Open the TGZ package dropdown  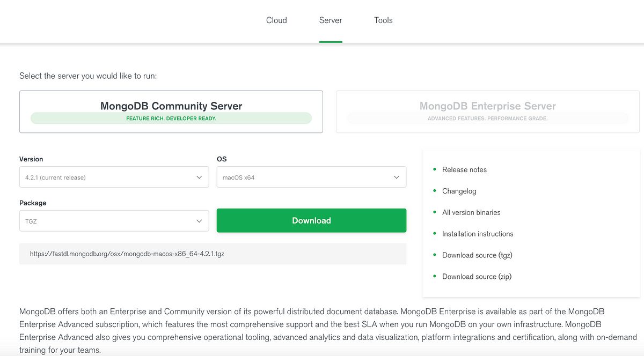click(x=114, y=221)
